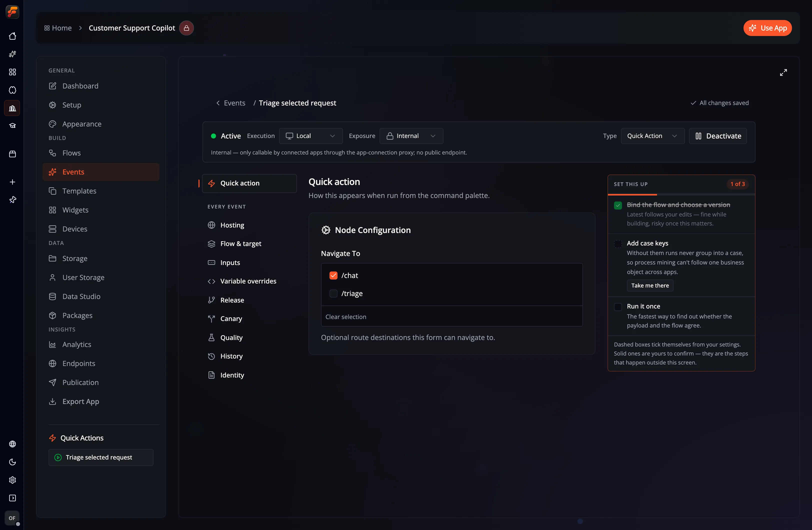Click the sidebar collapse icon in left rail
Image resolution: width=812 pixels, height=530 pixels.
pyautogui.click(x=12, y=498)
